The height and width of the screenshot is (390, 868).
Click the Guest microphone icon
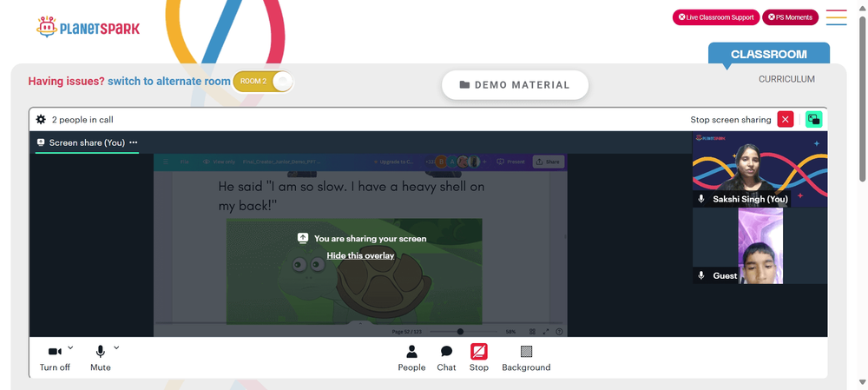point(701,275)
